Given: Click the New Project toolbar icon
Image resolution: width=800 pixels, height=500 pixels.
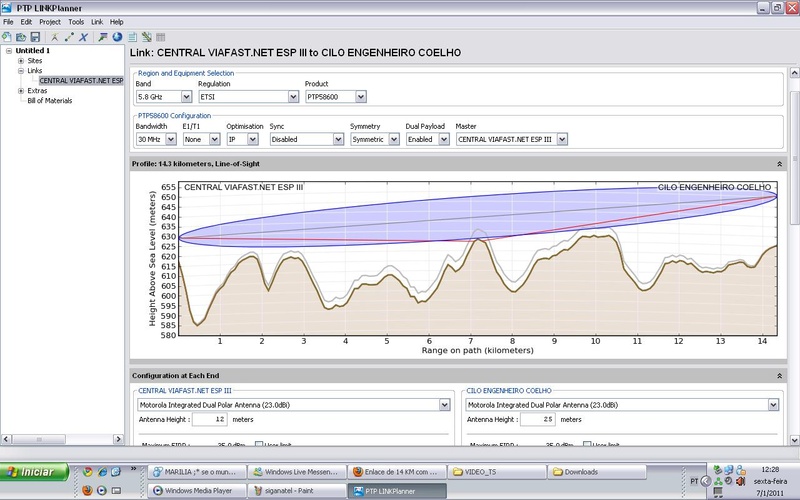Looking at the screenshot, I should 8,37.
